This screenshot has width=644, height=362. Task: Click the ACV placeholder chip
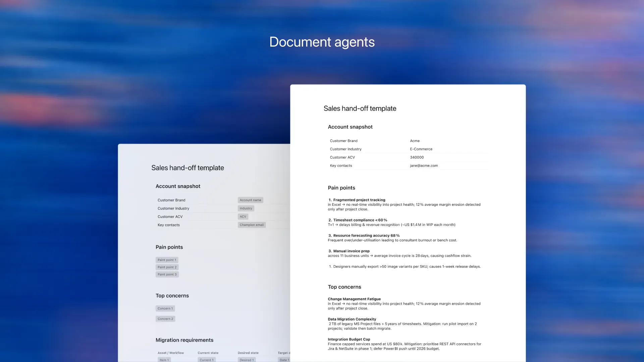click(243, 217)
